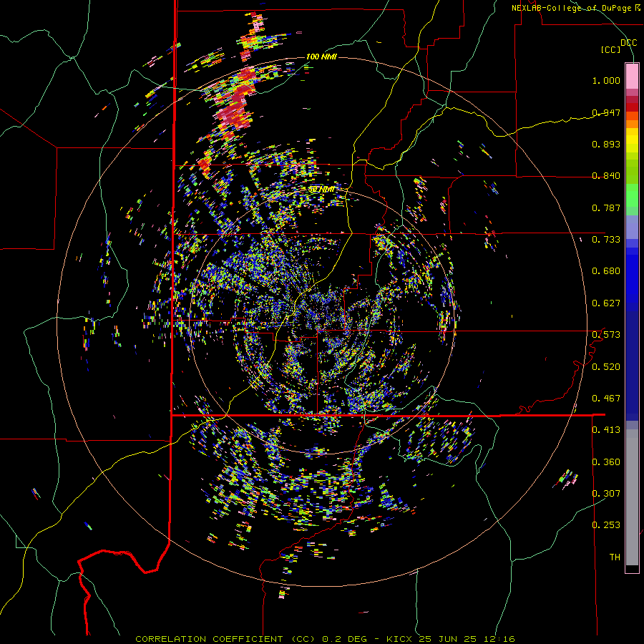Select the 0.520 legend value

pos(606,366)
